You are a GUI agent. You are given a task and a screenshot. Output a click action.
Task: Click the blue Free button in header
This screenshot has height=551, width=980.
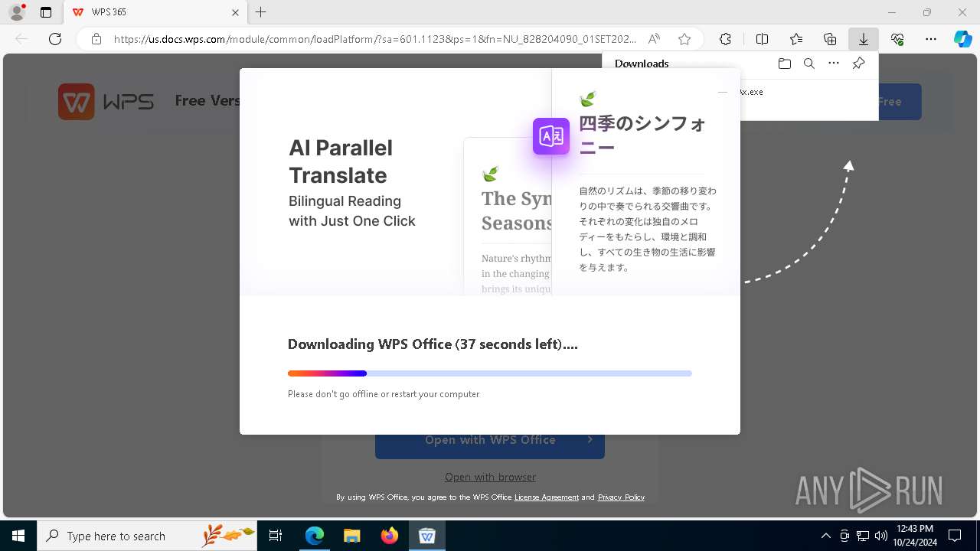coord(900,101)
